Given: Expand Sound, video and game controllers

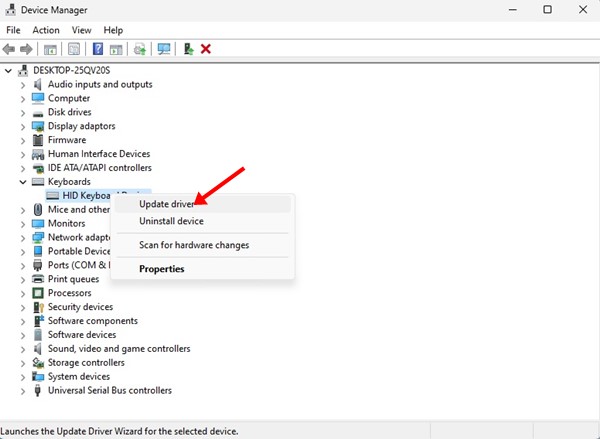Looking at the screenshot, I should [x=23, y=349].
